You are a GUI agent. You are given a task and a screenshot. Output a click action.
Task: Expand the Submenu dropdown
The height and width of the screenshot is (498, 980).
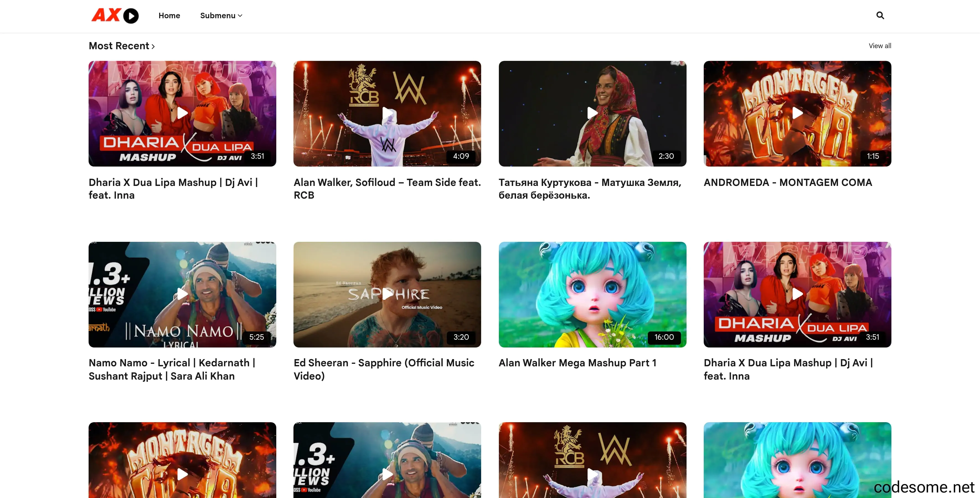221,15
